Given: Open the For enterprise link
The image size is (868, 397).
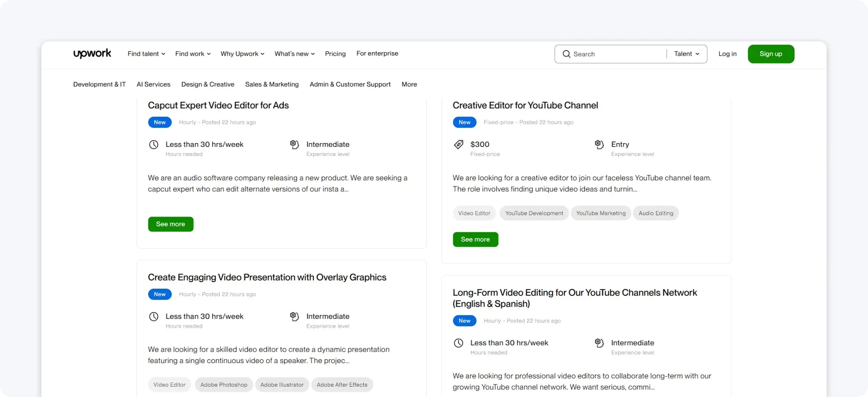Looking at the screenshot, I should pos(377,53).
